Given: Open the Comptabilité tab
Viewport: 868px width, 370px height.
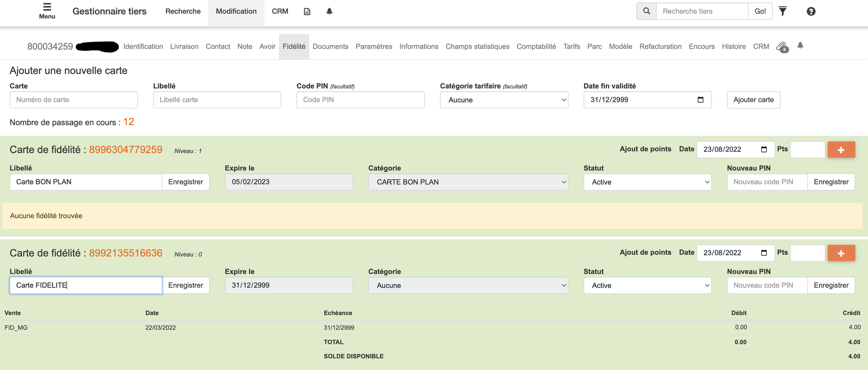Looking at the screenshot, I should pyautogui.click(x=536, y=47).
